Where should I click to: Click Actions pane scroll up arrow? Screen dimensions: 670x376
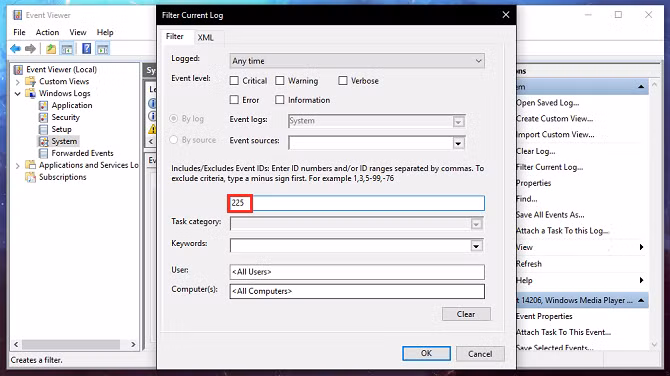654,84
